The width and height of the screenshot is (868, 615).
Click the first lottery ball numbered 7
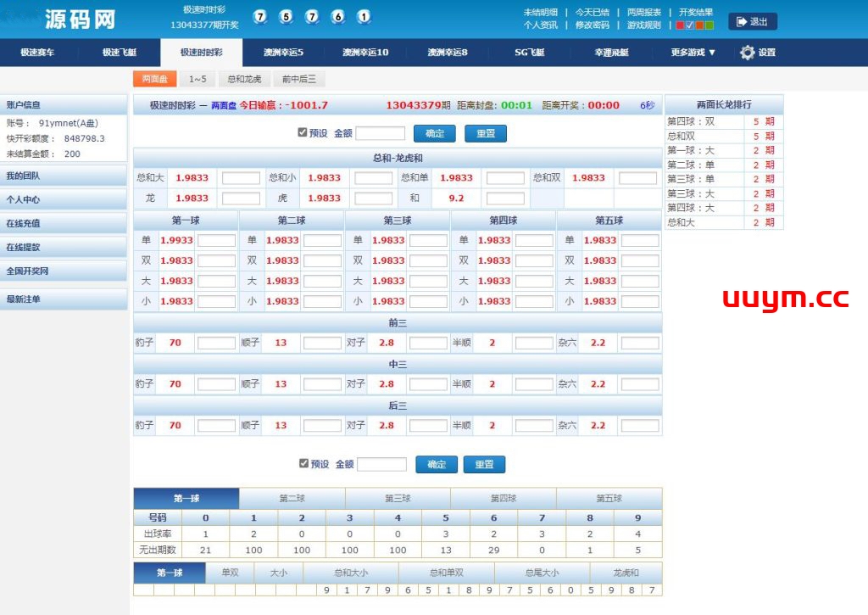point(259,16)
